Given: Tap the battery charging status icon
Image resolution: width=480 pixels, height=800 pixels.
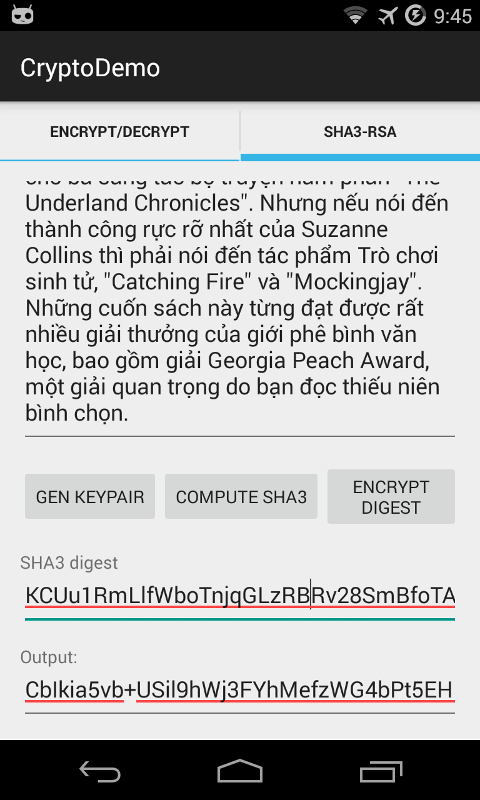Looking at the screenshot, I should (415, 16).
